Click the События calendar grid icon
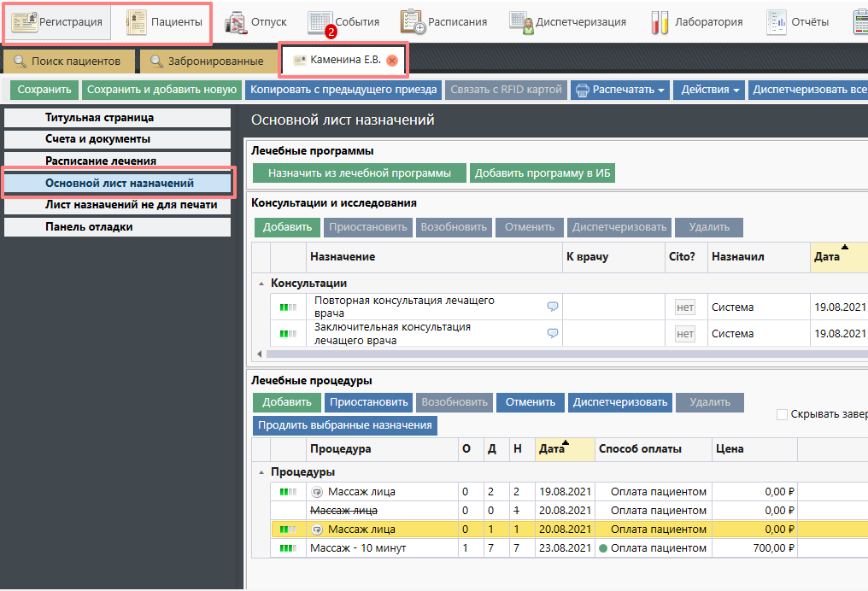 coord(320,22)
